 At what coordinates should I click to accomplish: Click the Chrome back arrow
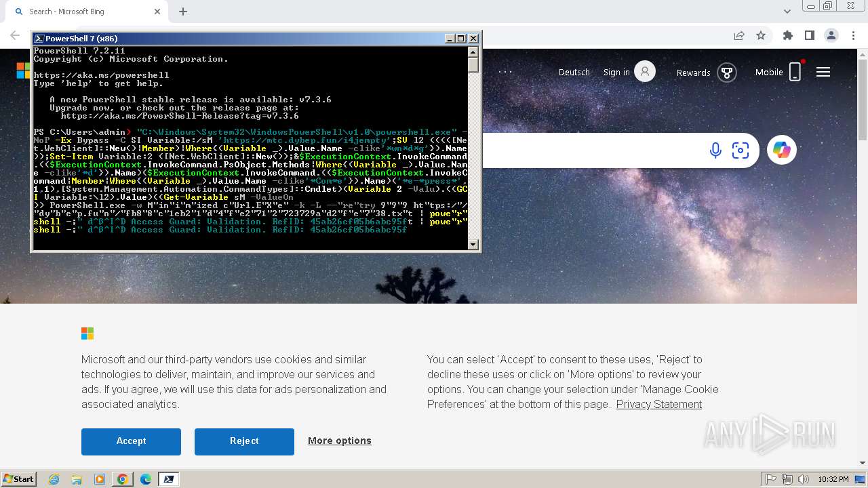pyautogui.click(x=15, y=35)
